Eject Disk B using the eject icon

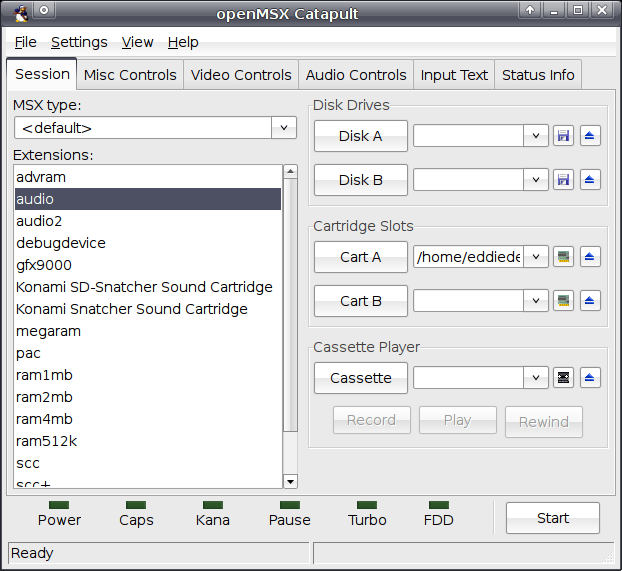590,180
